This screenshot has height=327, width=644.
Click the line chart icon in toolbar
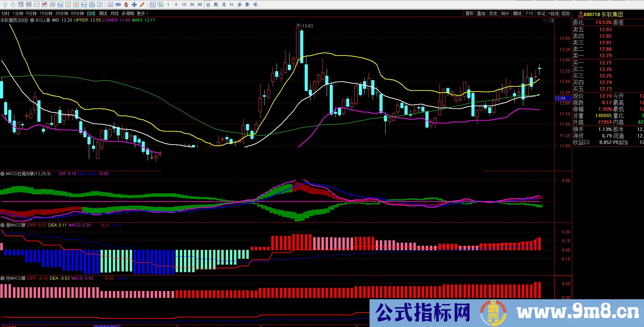pos(36,4)
